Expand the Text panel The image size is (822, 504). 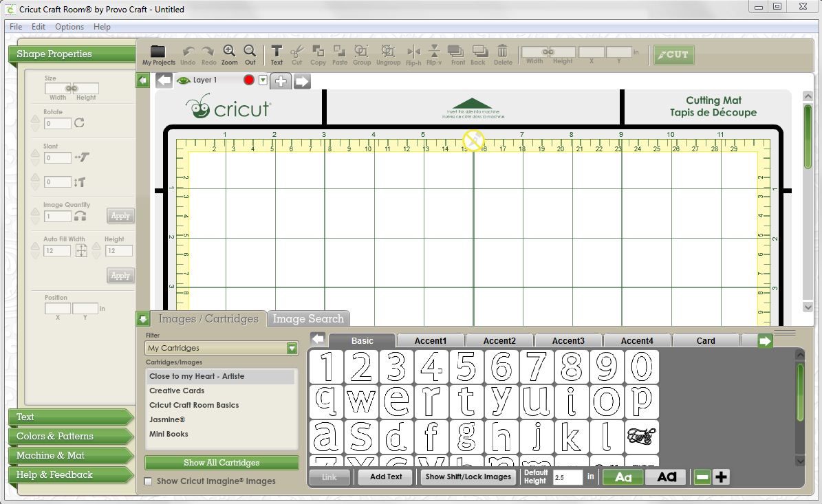[x=72, y=417]
